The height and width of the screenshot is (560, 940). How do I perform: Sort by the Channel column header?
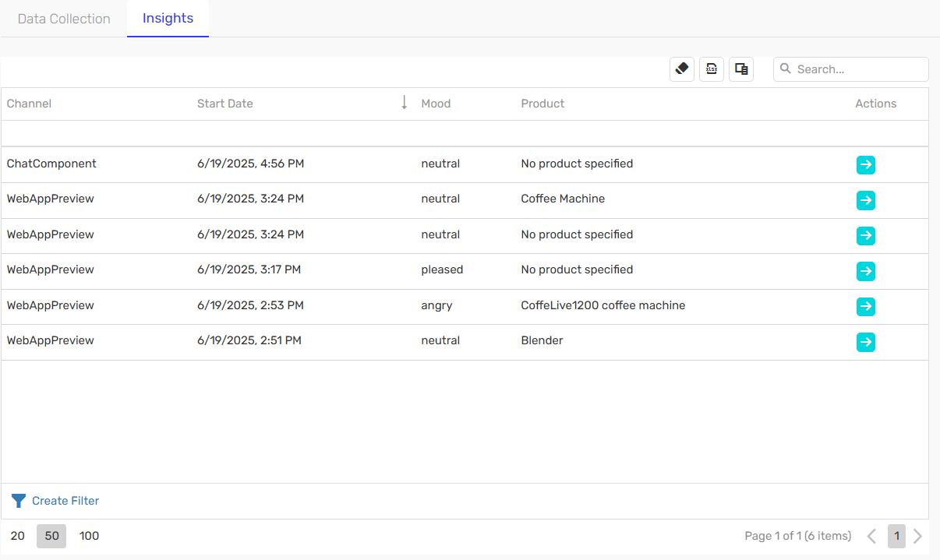coord(30,104)
